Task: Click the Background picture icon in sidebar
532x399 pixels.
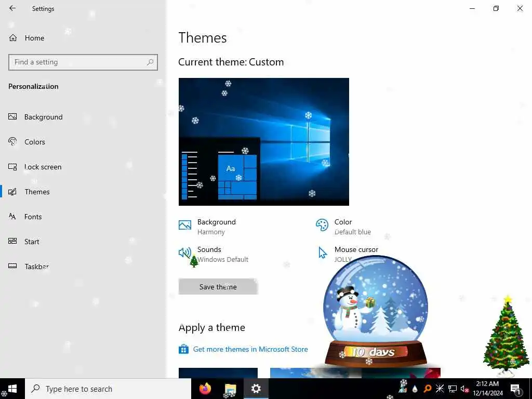Action: [12, 117]
